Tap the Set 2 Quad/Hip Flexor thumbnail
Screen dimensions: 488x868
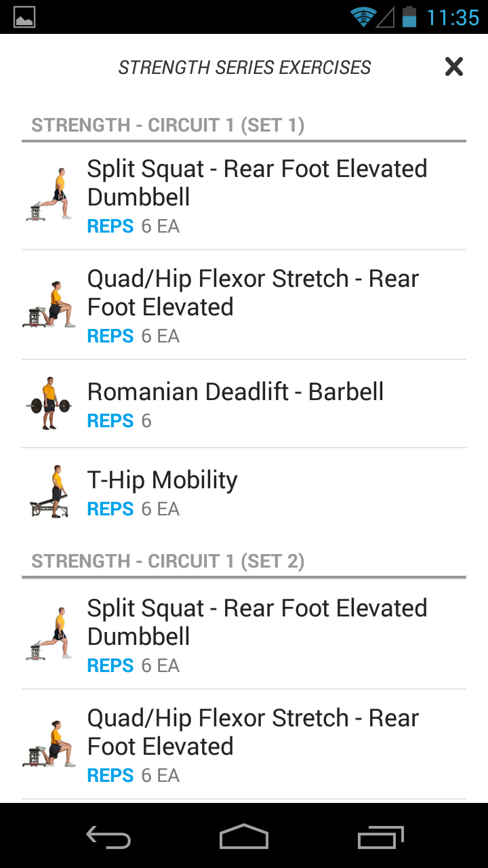coord(49,744)
